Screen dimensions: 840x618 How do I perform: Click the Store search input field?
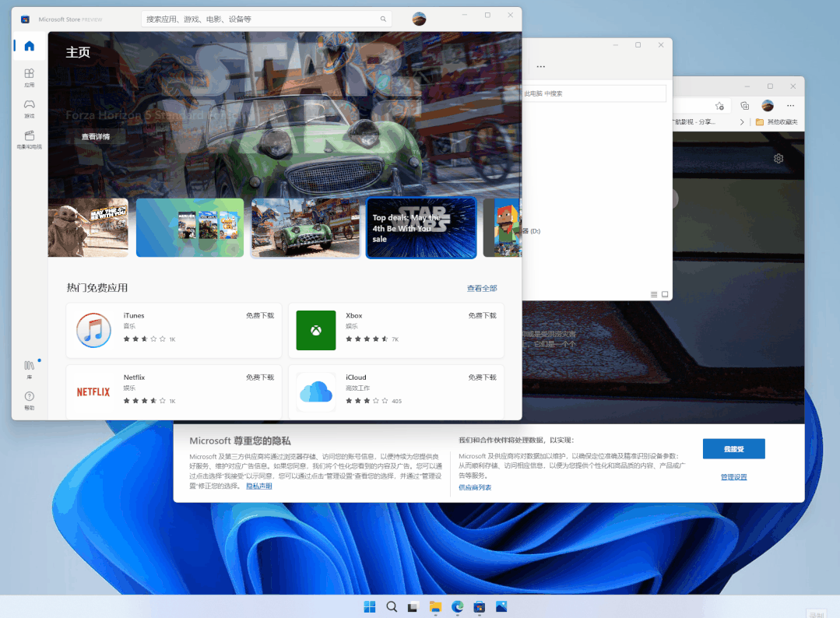click(266, 19)
